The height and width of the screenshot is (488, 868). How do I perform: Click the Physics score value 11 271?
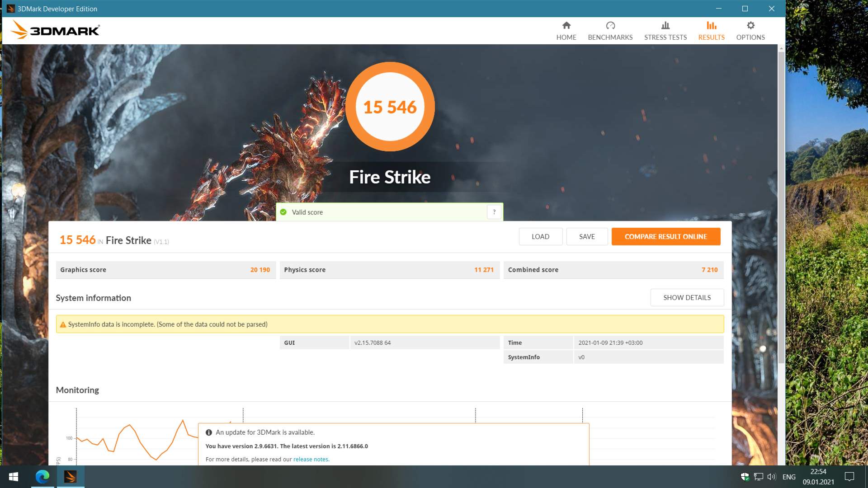click(484, 270)
